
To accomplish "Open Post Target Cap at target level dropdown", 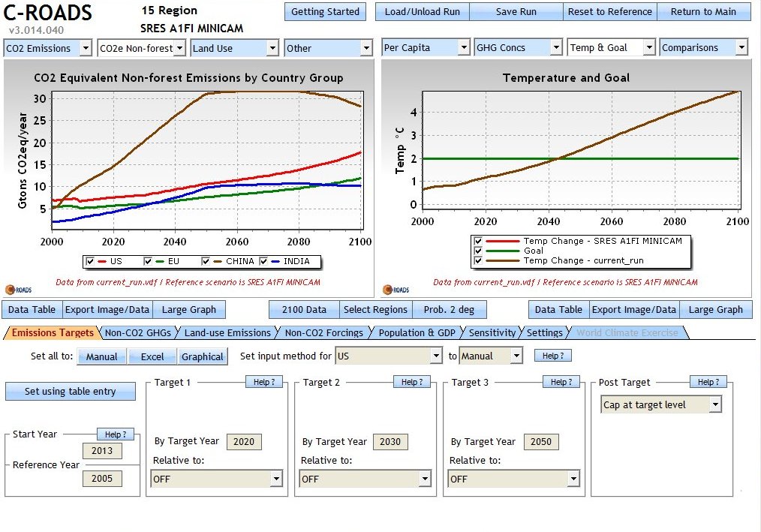I will tap(661, 404).
